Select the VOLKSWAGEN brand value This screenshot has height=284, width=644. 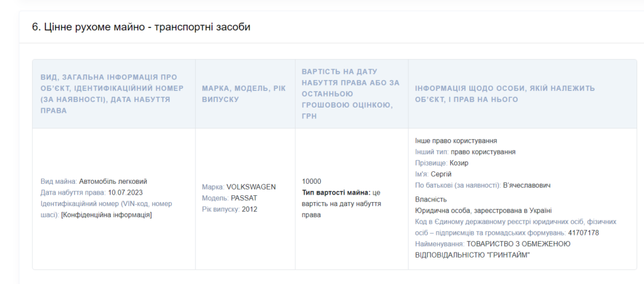[251, 187]
